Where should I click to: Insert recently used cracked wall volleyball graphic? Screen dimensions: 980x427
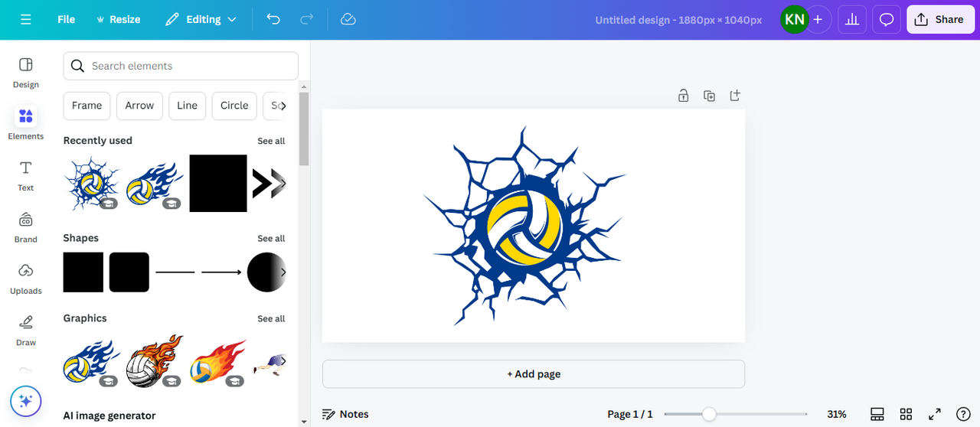pyautogui.click(x=92, y=184)
